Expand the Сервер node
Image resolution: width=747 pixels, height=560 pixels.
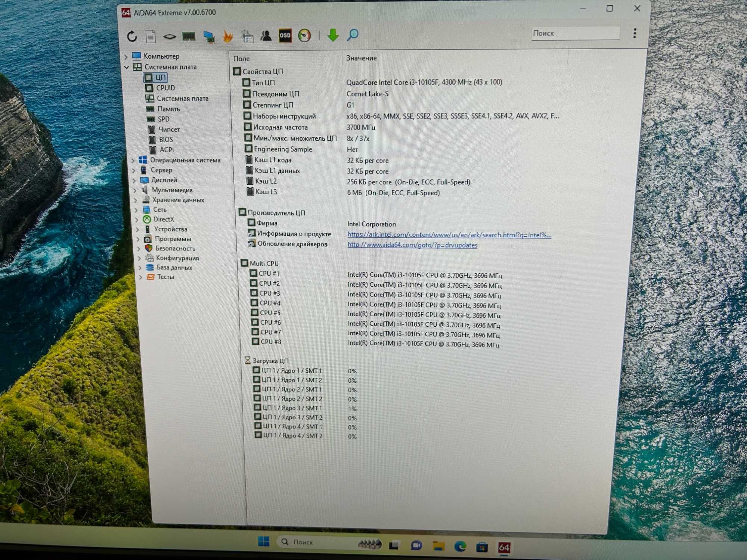point(134,171)
